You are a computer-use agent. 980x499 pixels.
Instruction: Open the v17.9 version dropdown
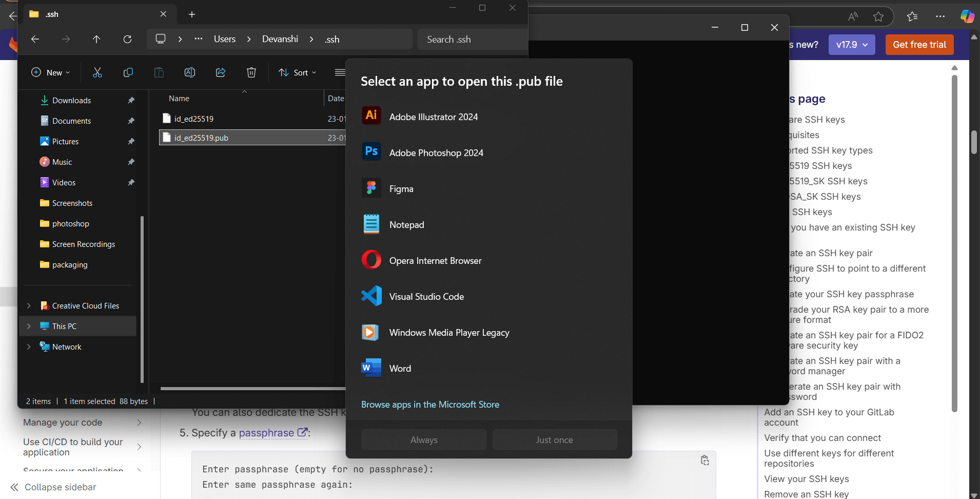[x=852, y=45]
